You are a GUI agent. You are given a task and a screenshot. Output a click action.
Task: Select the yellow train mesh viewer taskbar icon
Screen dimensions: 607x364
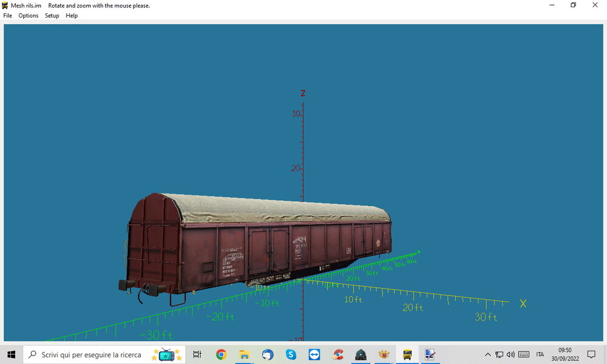point(407,354)
